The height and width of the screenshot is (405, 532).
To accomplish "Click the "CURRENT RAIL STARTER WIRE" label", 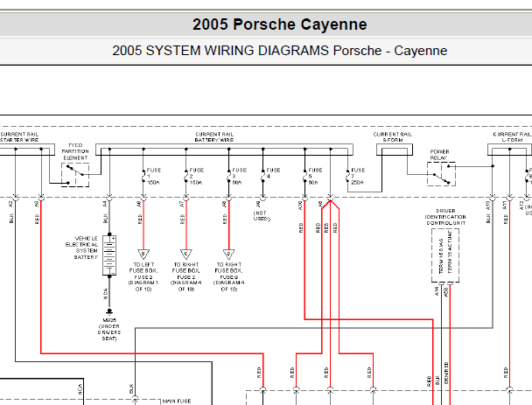I will coord(19,137).
